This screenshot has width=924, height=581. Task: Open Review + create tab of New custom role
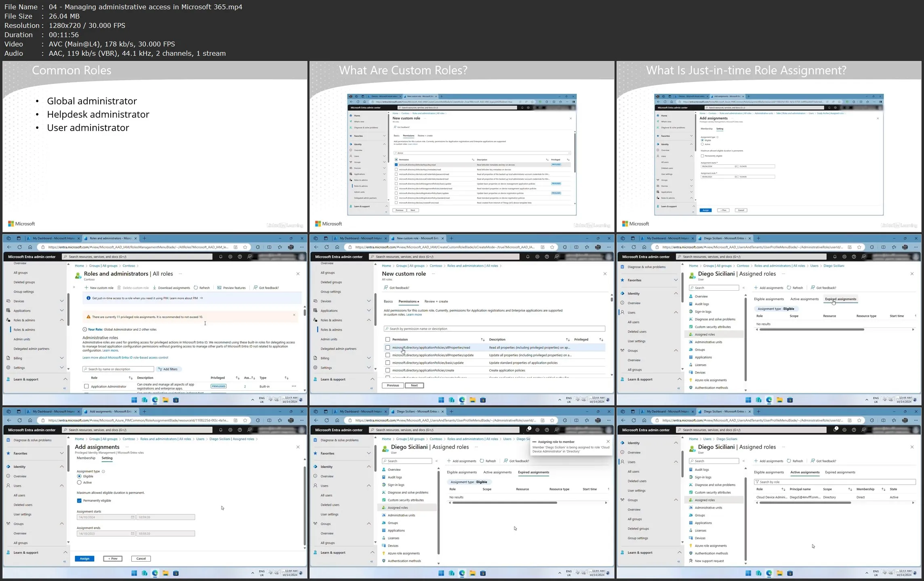[x=436, y=302]
